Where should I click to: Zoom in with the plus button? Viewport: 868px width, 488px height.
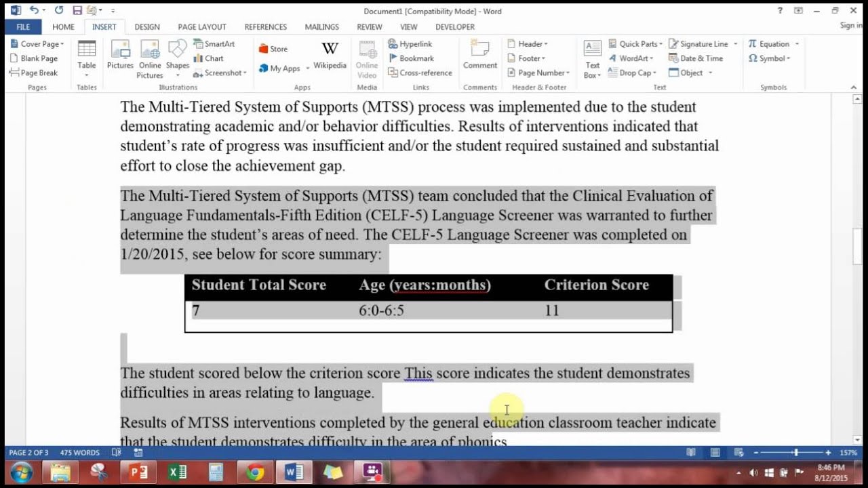coord(828,452)
